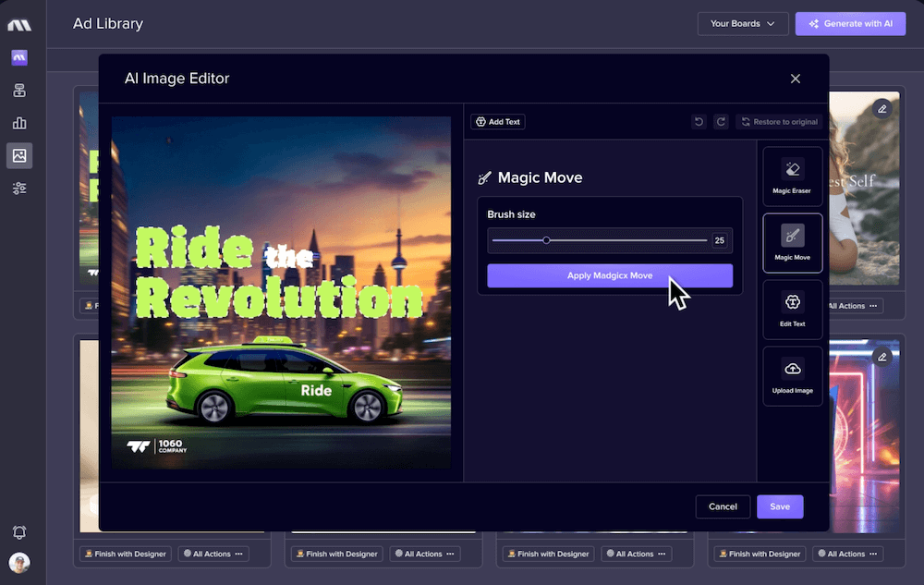Select the Magic Move tool
The width and height of the screenshot is (924, 585).
tap(792, 243)
